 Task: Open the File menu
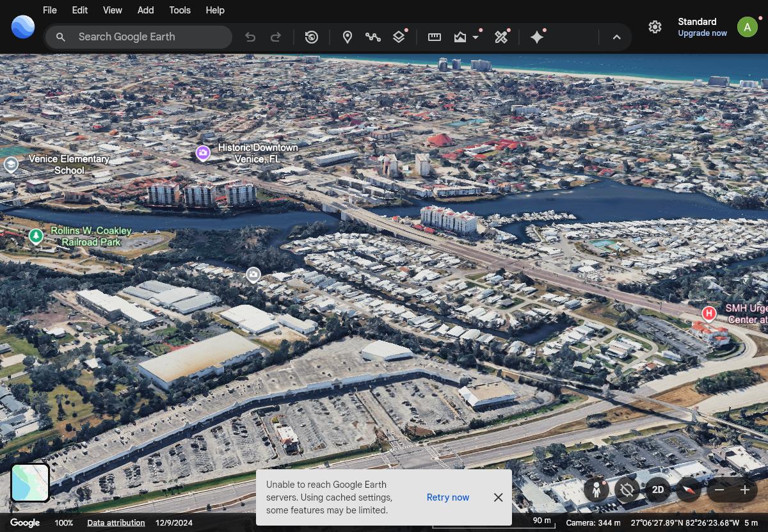click(x=49, y=10)
